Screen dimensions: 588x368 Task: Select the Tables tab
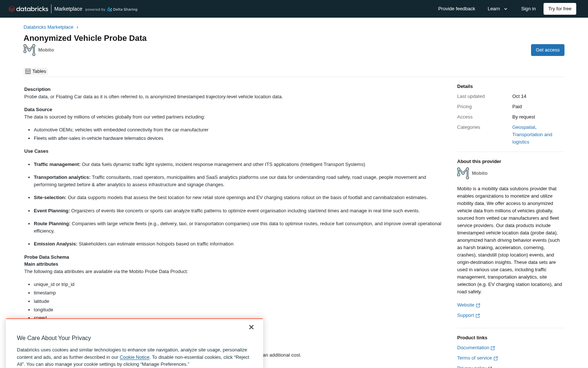pyautogui.click(x=36, y=71)
